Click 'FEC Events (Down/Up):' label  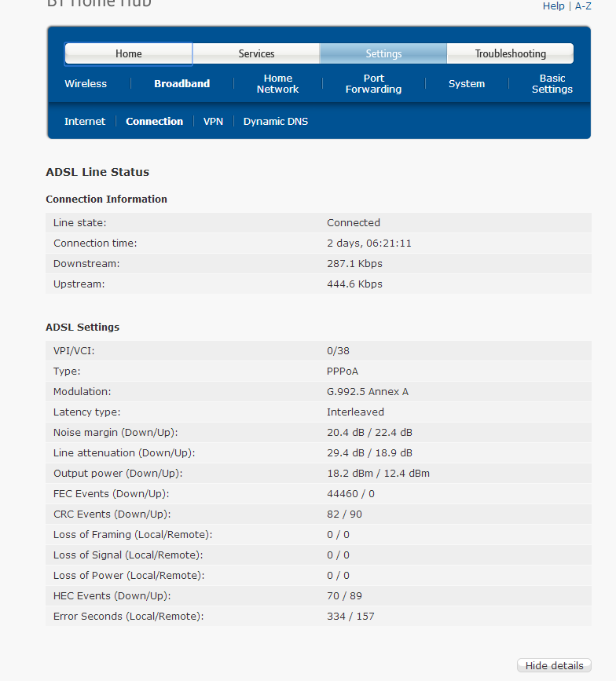112,494
